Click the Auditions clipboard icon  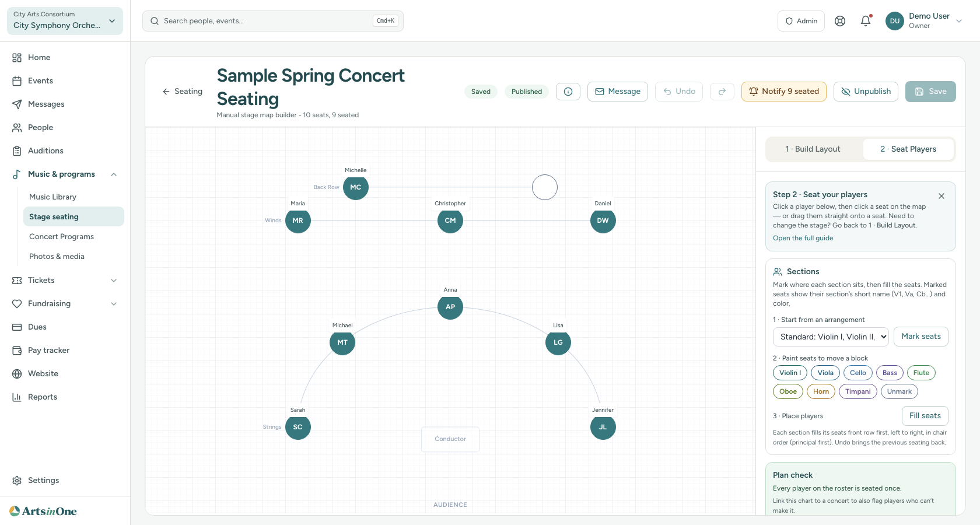[17, 151]
